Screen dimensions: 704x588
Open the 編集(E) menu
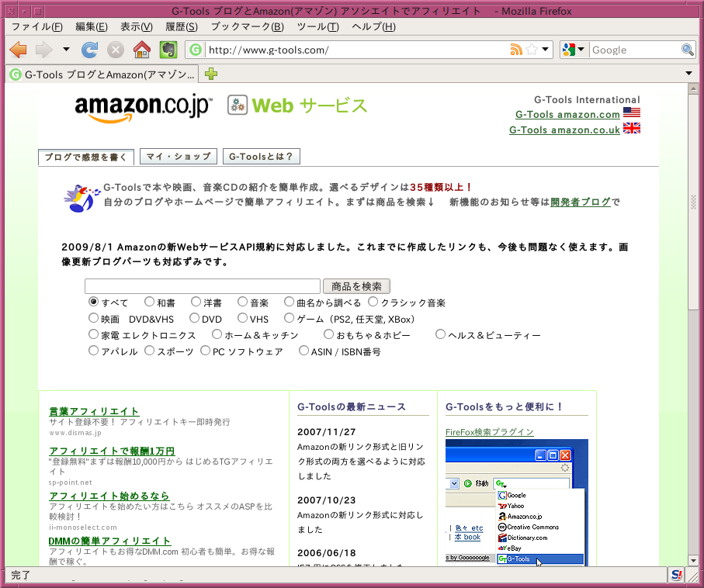click(92, 27)
